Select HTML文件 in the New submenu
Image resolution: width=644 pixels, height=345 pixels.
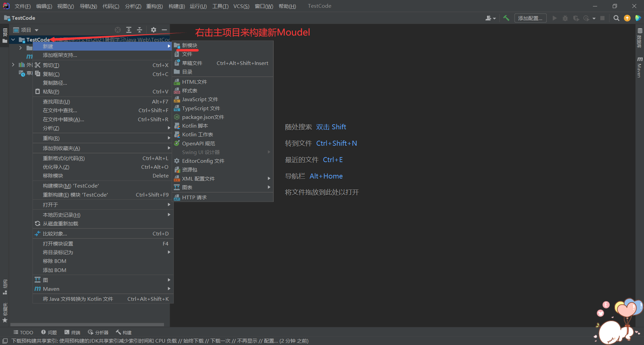223,82
